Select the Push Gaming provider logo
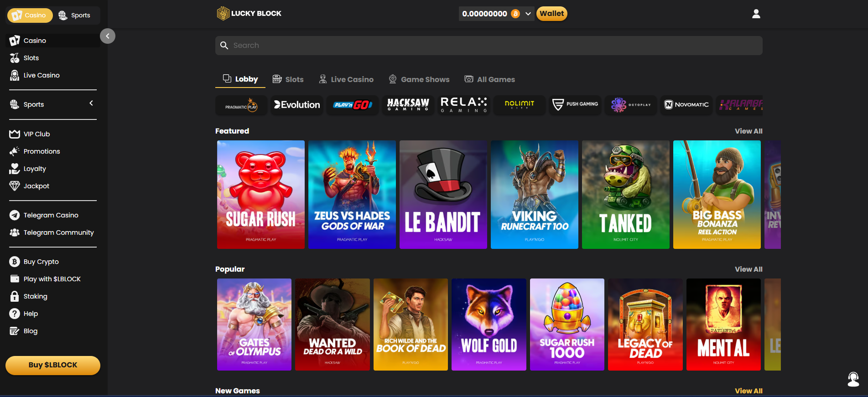 click(575, 105)
